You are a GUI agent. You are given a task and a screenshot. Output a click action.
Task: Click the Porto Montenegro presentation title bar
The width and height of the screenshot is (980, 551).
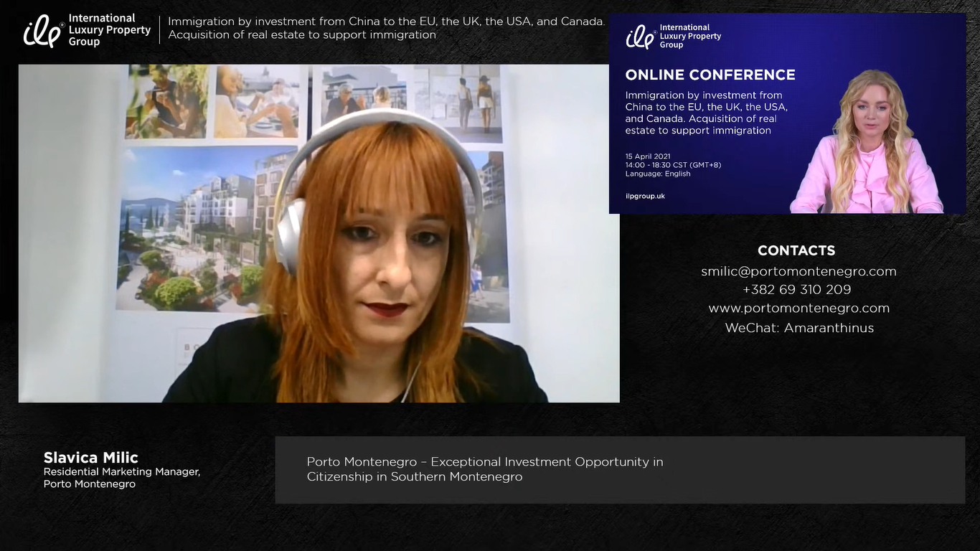point(619,469)
